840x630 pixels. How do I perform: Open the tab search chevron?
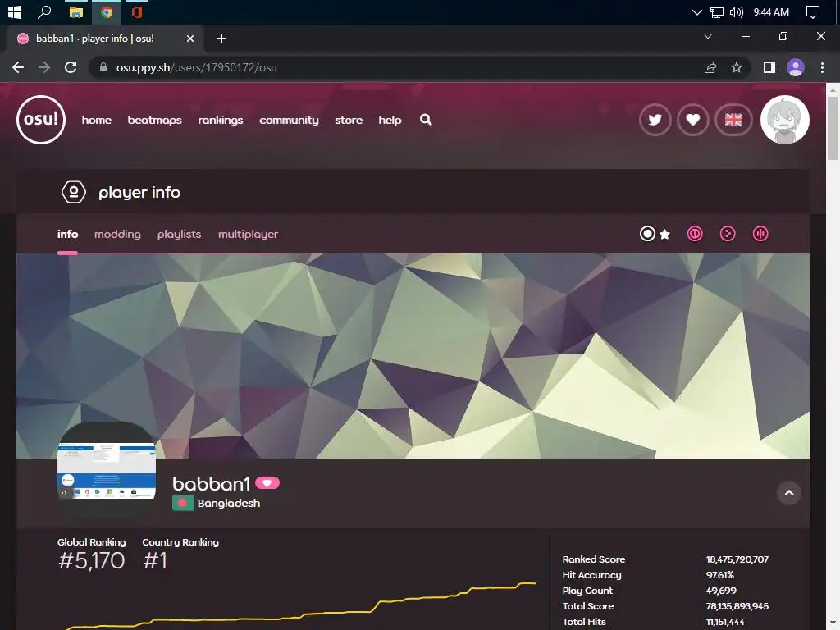pos(708,36)
